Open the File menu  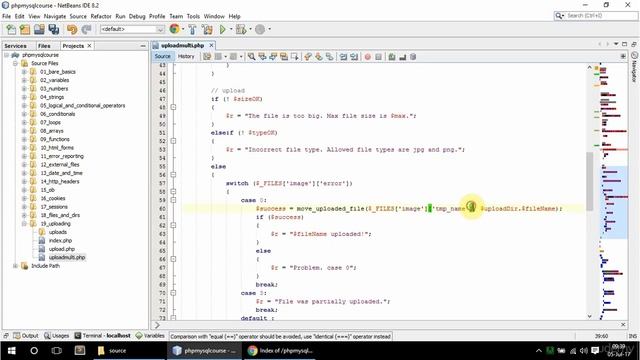pyautogui.click(x=7, y=16)
